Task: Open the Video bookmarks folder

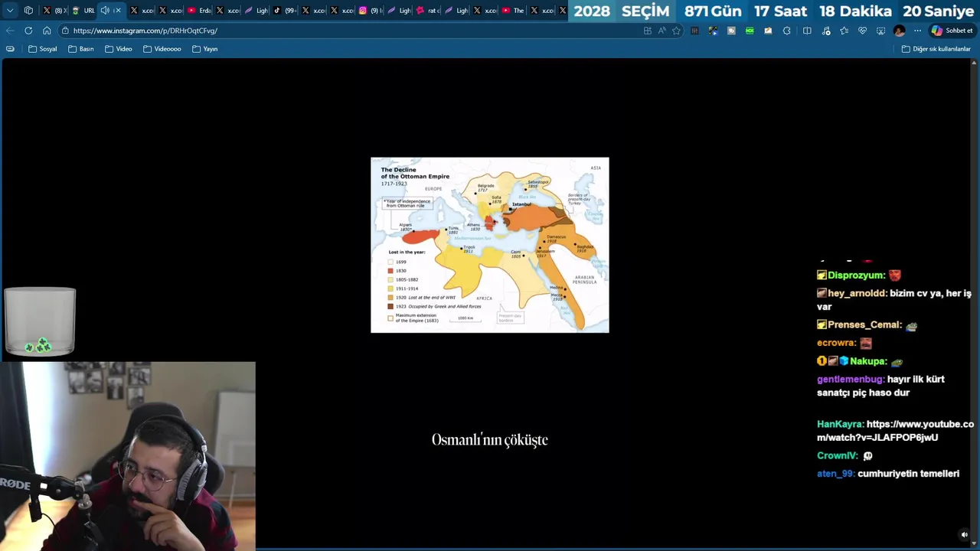Action: 119,49
